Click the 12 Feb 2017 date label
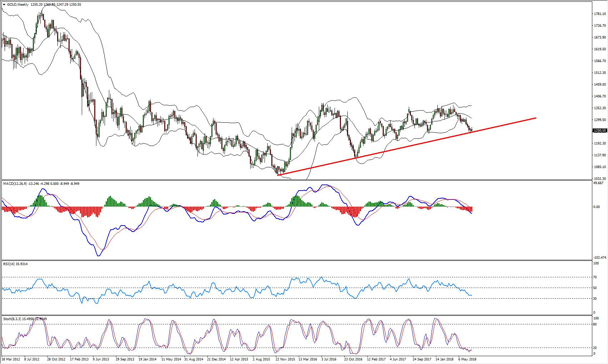Image resolution: width=608 pixels, height=364 pixels. [x=376, y=359]
